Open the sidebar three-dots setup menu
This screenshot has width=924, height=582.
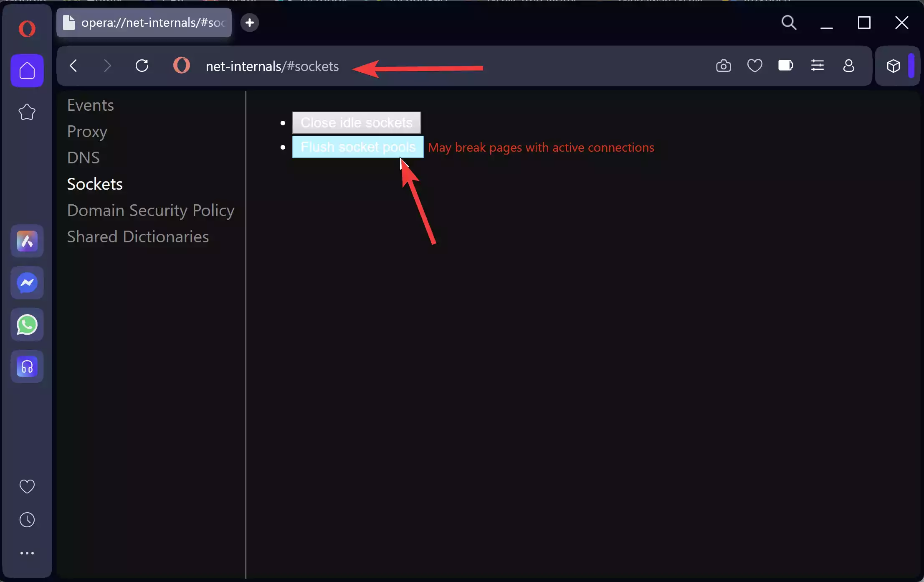(x=27, y=553)
